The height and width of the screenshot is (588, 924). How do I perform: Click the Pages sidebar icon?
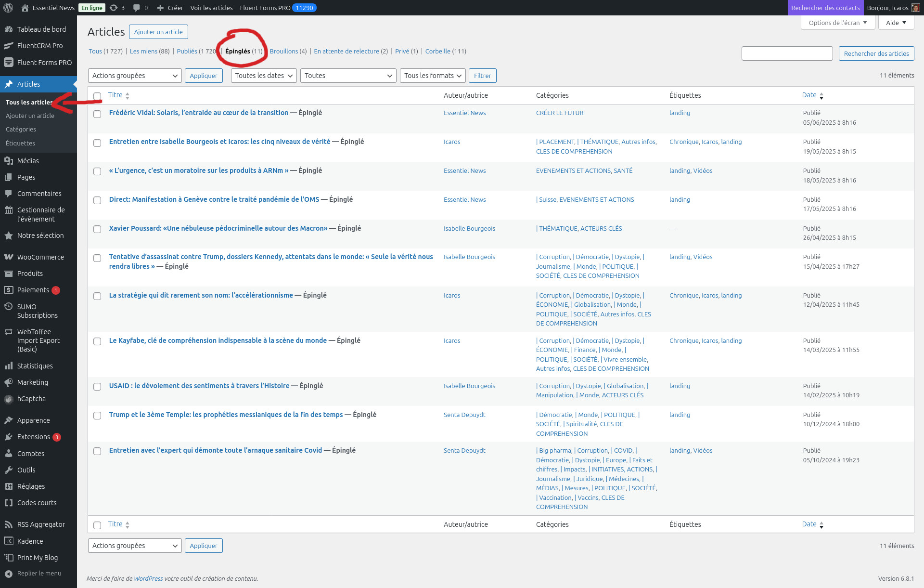click(8, 177)
